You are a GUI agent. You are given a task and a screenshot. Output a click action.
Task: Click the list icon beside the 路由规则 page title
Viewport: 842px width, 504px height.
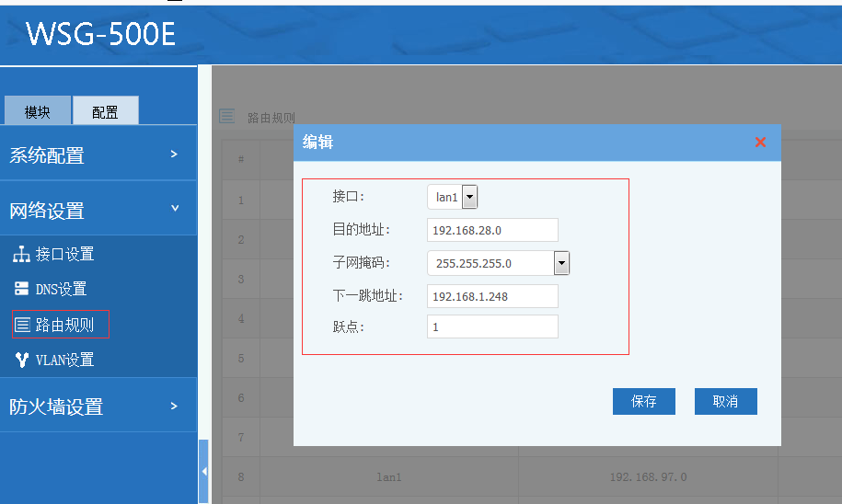point(226,116)
